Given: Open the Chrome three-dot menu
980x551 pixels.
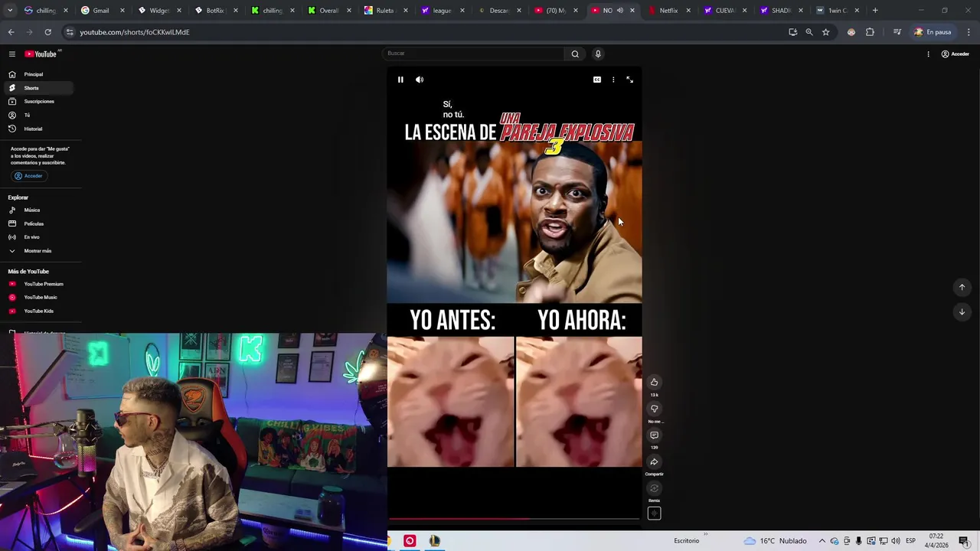Looking at the screenshot, I should point(969,32).
